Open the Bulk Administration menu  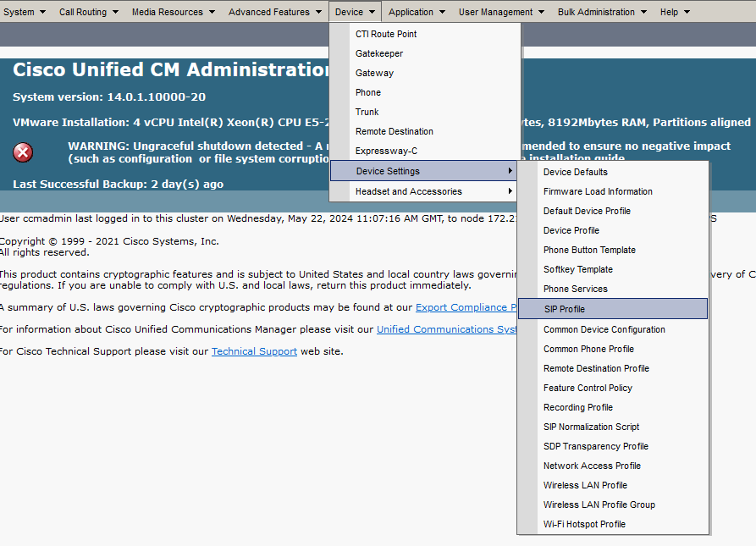pyautogui.click(x=602, y=12)
